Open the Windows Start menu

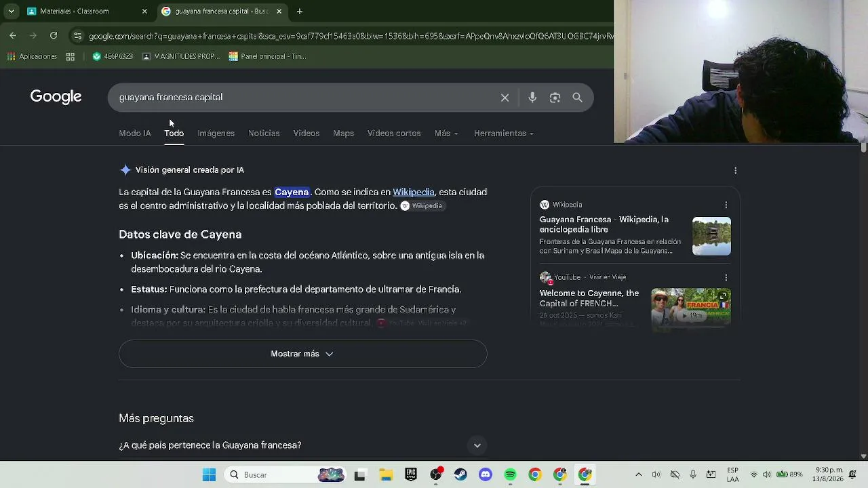[x=209, y=475]
